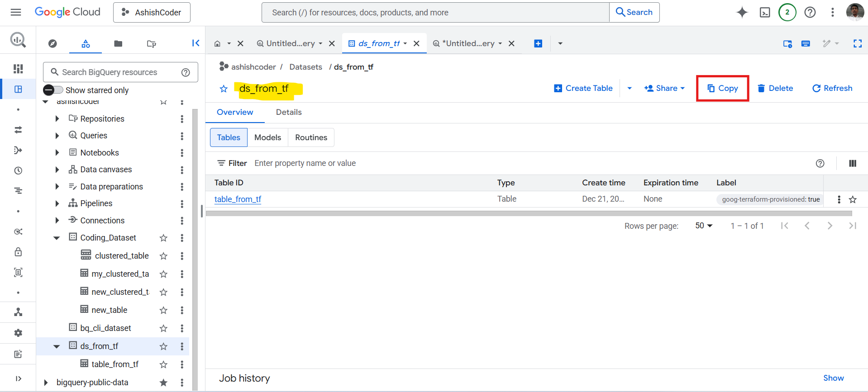Star the Coding_Dataset in explorer

pos(163,238)
